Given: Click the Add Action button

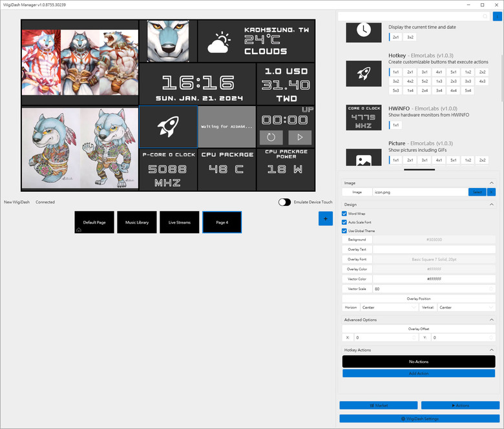Looking at the screenshot, I should [x=419, y=373].
